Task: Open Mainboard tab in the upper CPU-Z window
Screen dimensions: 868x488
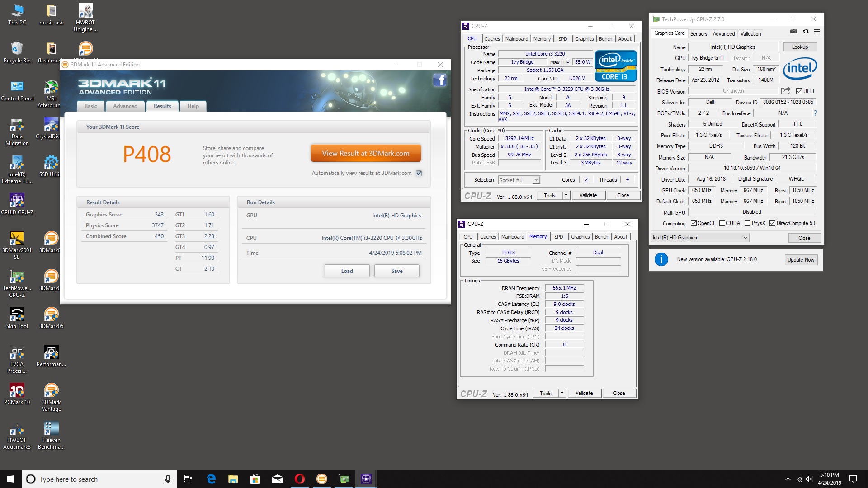Action: tap(517, 39)
